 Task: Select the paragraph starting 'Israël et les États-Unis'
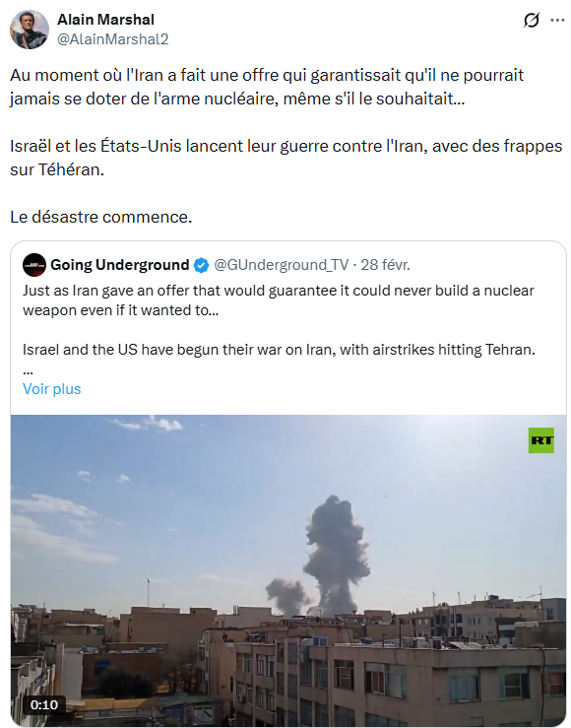[x=286, y=158]
